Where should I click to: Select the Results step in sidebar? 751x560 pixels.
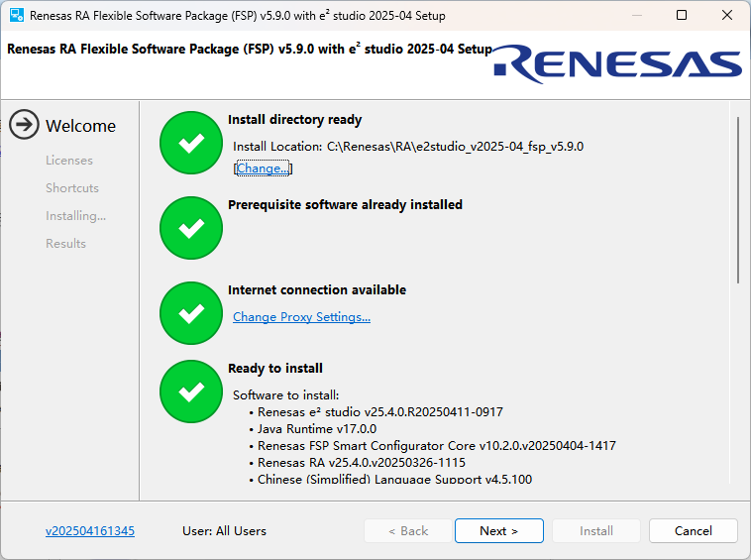[65, 244]
